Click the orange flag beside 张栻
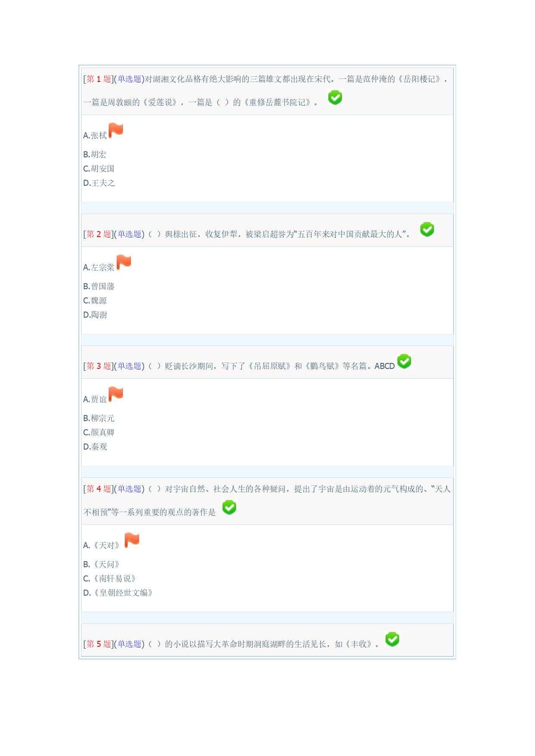Screen dimensions: 535x756 pyautogui.click(x=116, y=130)
